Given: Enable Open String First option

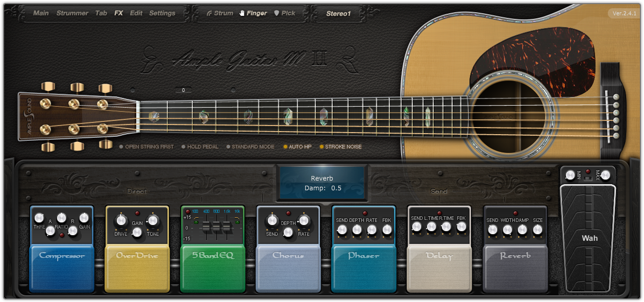Looking at the screenshot, I should click(146, 147).
